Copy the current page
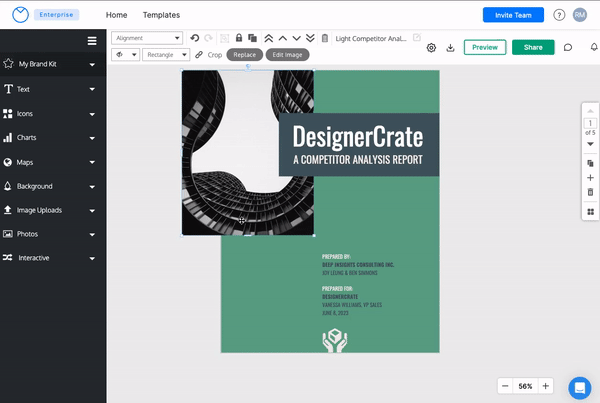Viewport: 600px width, 403px height. [590, 163]
